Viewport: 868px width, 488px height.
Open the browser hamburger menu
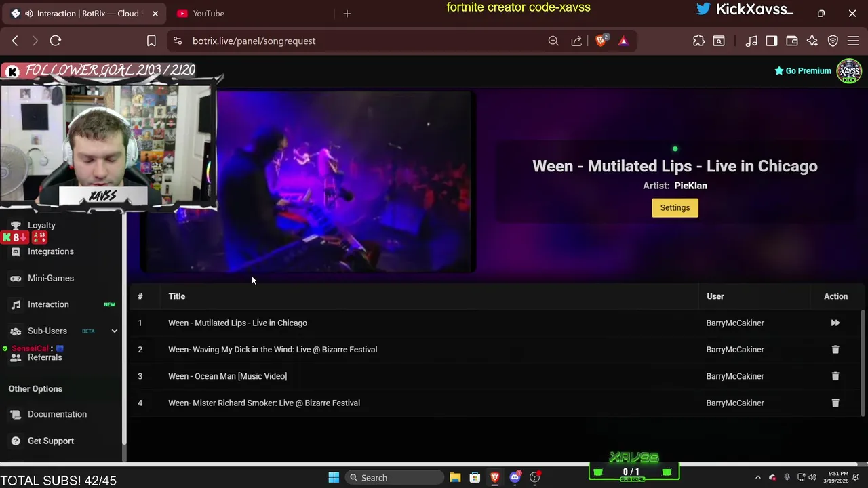tap(853, 41)
